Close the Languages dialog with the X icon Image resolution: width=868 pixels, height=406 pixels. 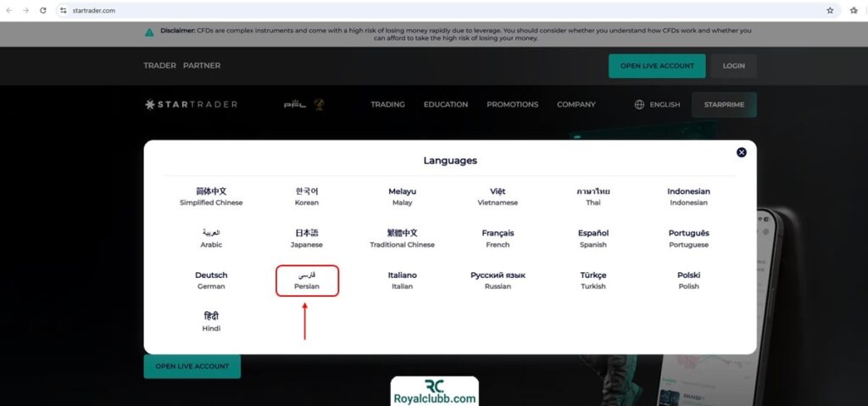click(x=741, y=153)
